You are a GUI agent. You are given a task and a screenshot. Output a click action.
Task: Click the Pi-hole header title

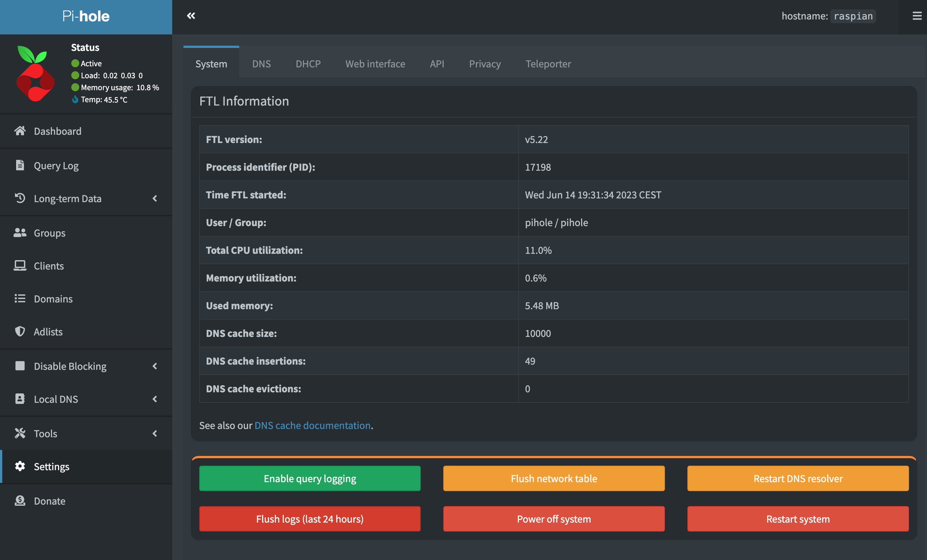tap(86, 16)
